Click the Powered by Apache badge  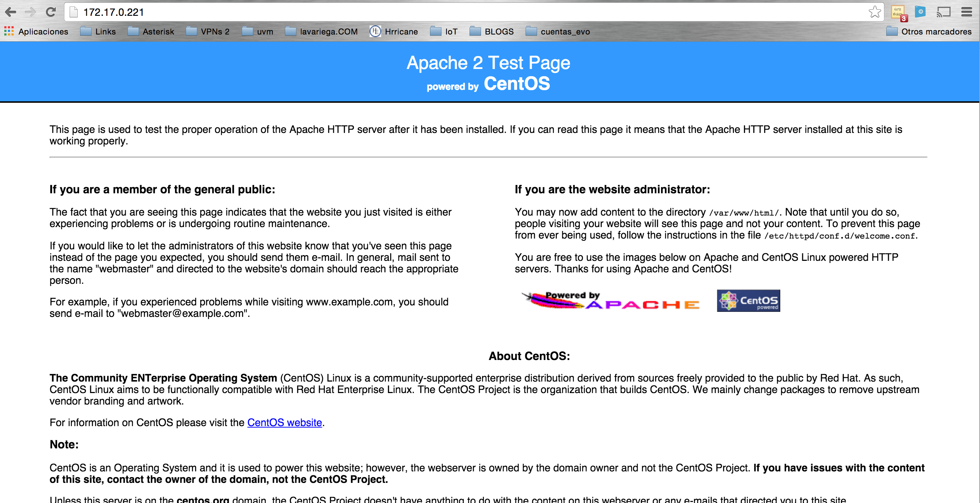click(611, 301)
